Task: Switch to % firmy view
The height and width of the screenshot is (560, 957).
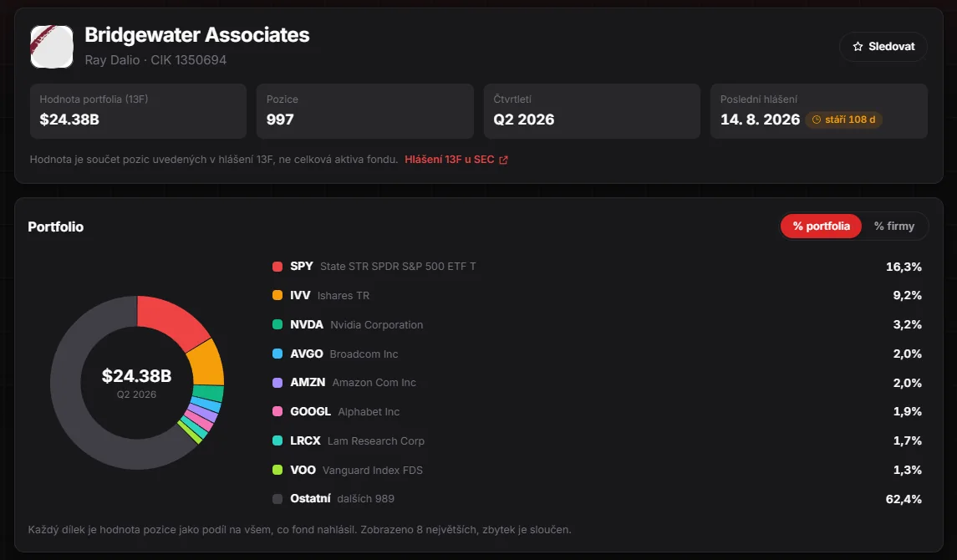Action: (894, 227)
